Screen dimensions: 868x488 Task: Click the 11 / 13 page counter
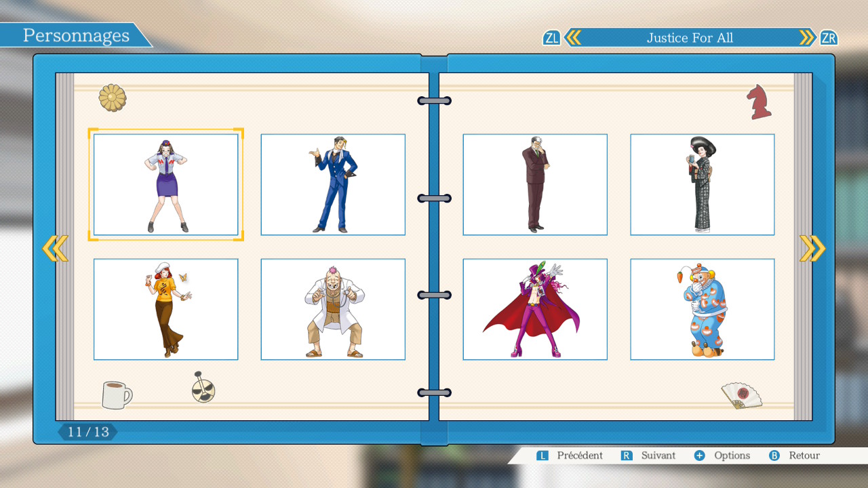click(x=87, y=432)
